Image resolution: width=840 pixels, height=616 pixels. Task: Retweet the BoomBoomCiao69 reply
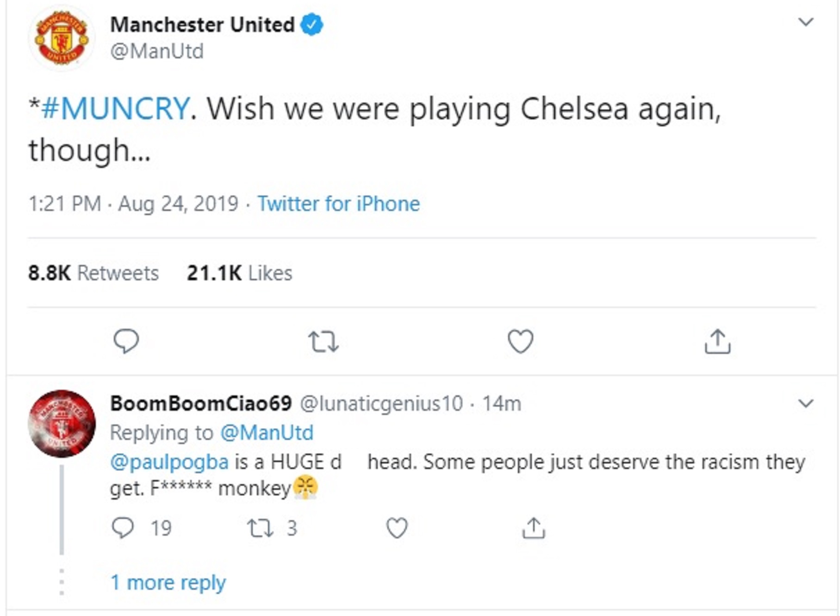pyautogui.click(x=272, y=528)
